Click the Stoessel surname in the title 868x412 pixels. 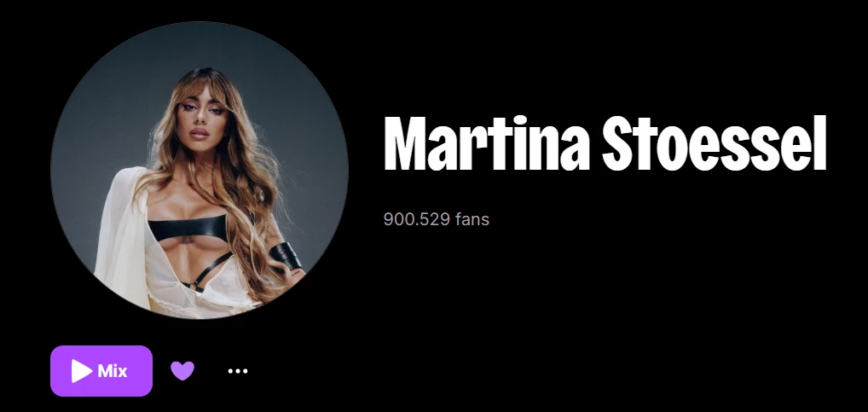click(x=715, y=142)
